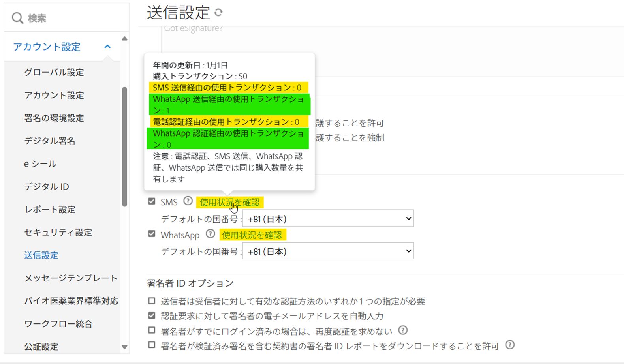The image size is (624, 364).
Task: Open help icon for 署名者 ID レポート download option
Action: click(x=510, y=345)
